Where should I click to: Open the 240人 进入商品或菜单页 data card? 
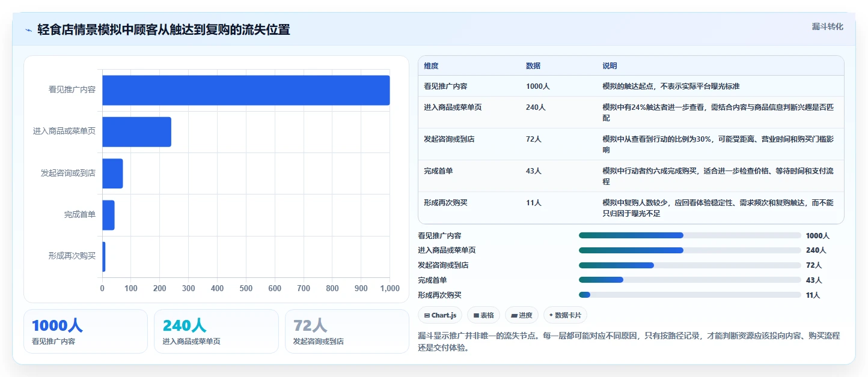(216, 331)
